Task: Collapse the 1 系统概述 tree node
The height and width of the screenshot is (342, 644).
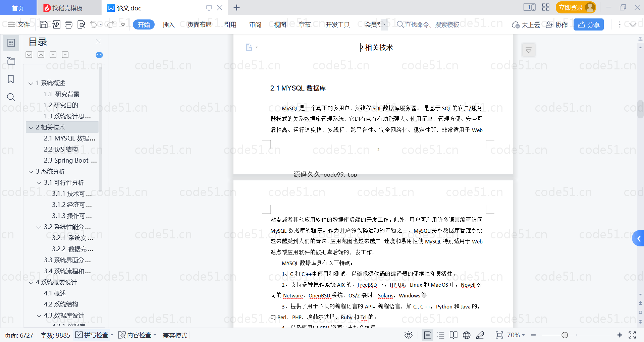Action: pos(31,83)
